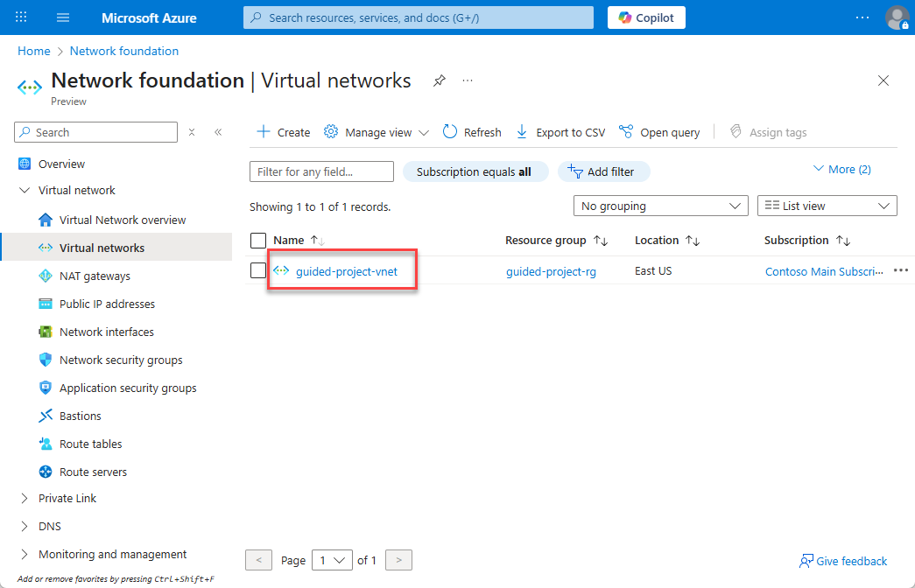Click the Bastions icon
The width and height of the screenshot is (915, 588).
45,416
